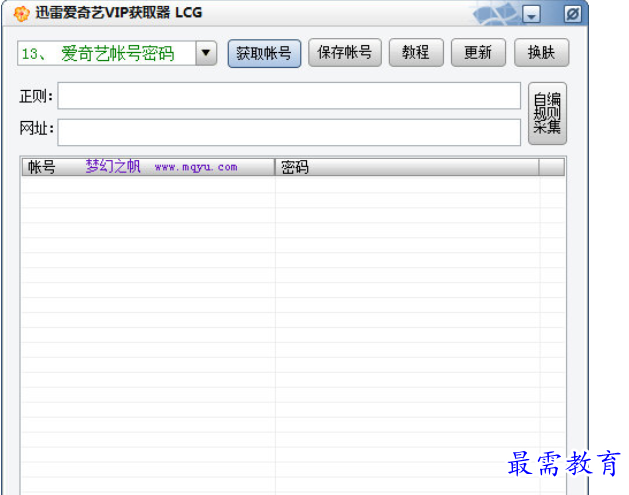
Task: Click the 密码 column header
Action: coord(406,167)
